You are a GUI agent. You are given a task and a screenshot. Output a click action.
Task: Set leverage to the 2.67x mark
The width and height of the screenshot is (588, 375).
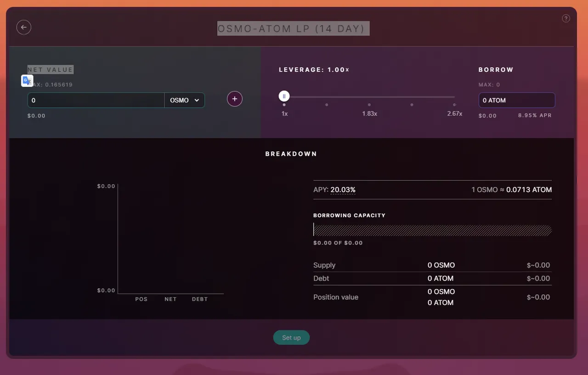[455, 105]
